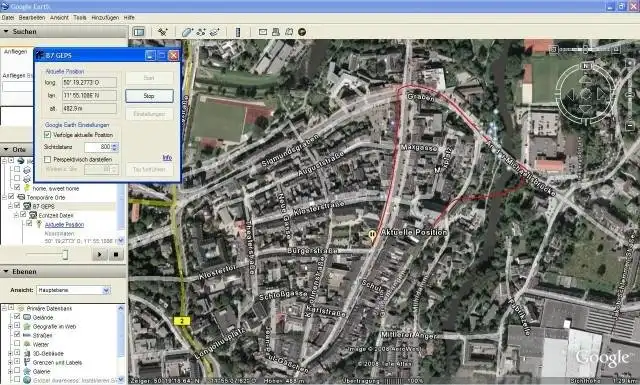Click the show in Google Maps toolbar icon
Image resolution: width=640 pixels, height=385 pixels.
tap(289, 32)
